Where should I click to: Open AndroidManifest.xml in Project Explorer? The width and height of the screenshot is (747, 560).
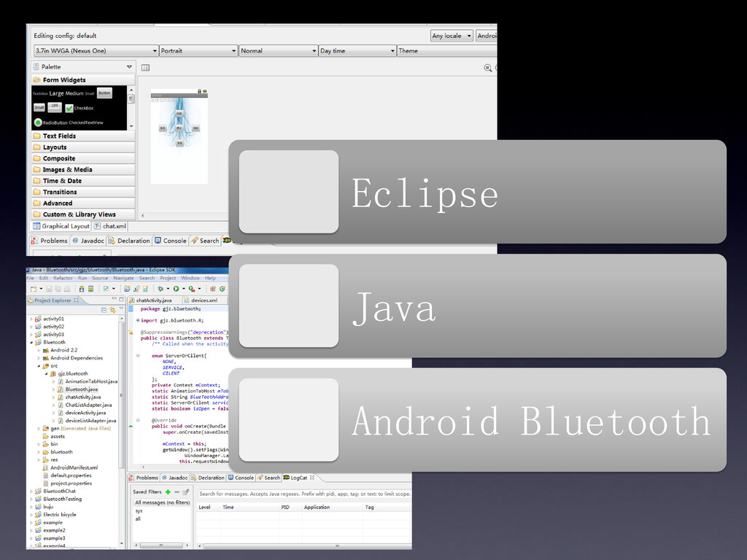tap(74, 467)
